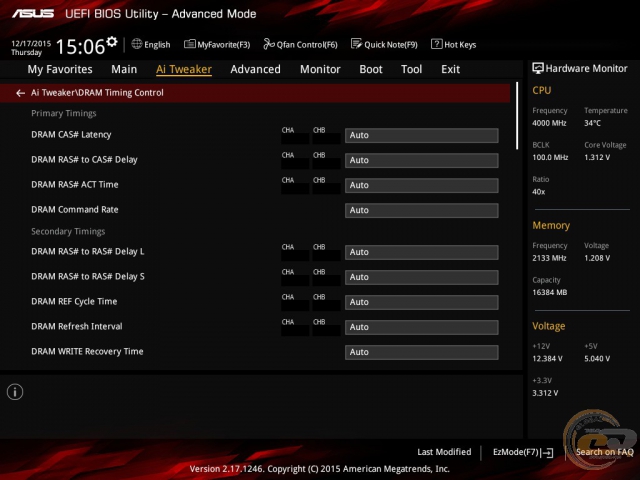Click the +12V 12.384 V reading
Viewport: 640px width, 480px height.
547,359
